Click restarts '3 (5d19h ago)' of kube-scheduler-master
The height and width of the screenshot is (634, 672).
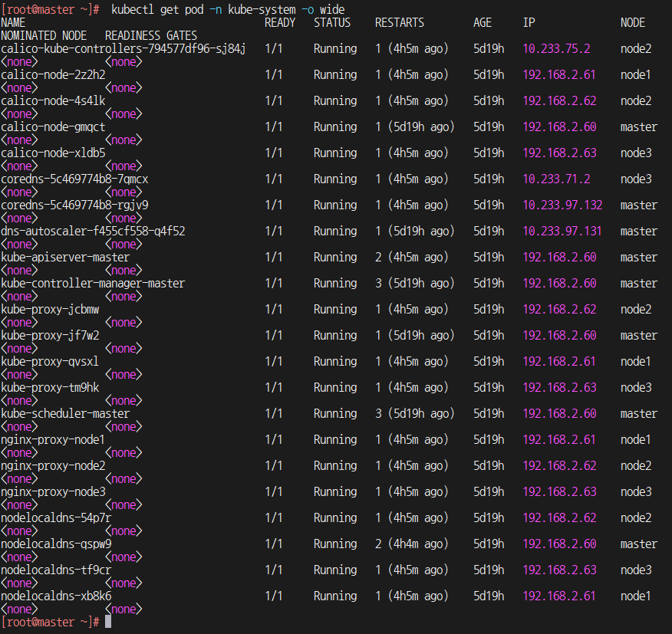(x=414, y=414)
